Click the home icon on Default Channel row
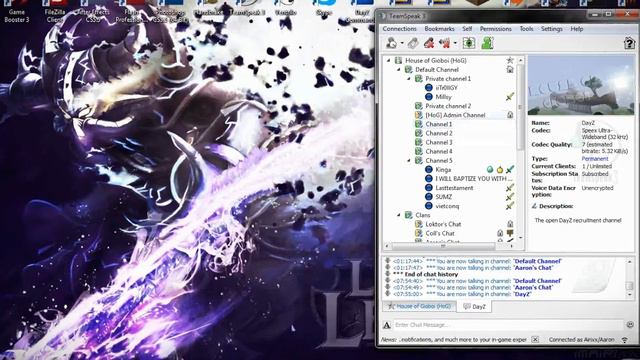This screenshot has width=640, height=360. [510, 69]
